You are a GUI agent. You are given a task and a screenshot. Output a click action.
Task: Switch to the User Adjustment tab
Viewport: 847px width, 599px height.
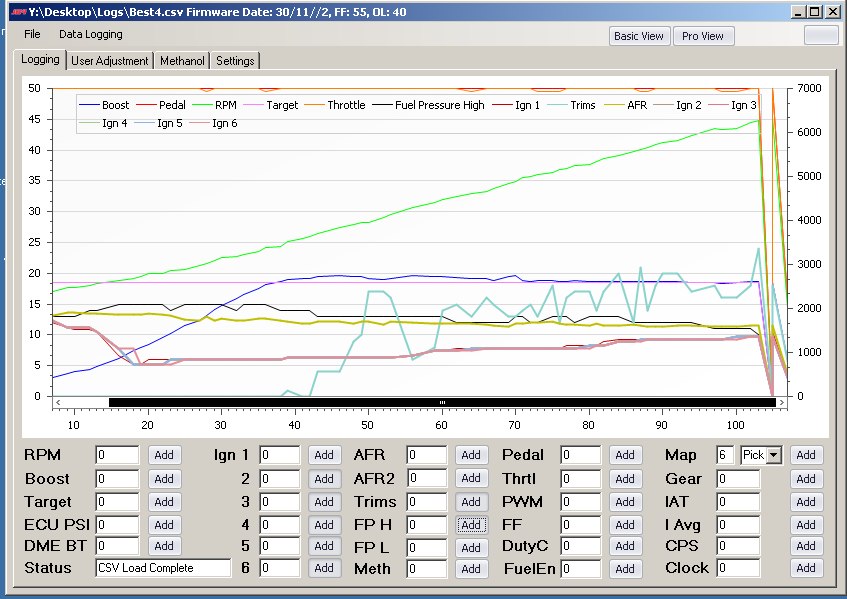(110, 61)
